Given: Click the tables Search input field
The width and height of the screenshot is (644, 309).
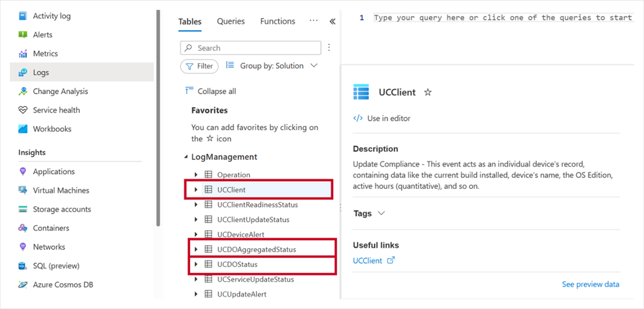Looking at the screenshot, I should click(x=251, y=48).
